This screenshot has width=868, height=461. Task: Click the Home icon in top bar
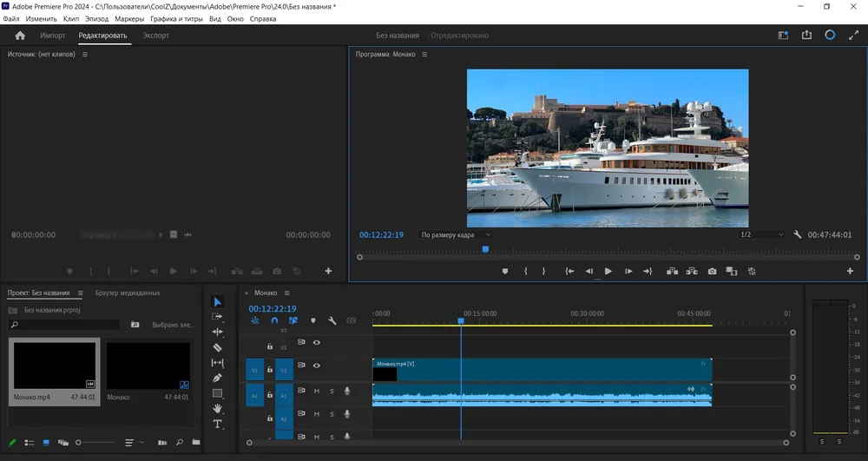tap(20, 36)
